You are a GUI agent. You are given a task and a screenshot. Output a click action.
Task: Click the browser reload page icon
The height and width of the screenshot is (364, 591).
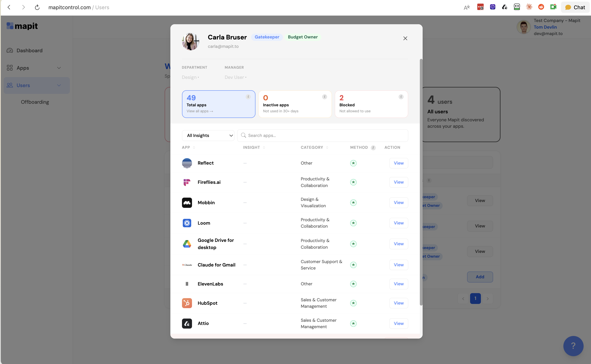coord(37,7)
